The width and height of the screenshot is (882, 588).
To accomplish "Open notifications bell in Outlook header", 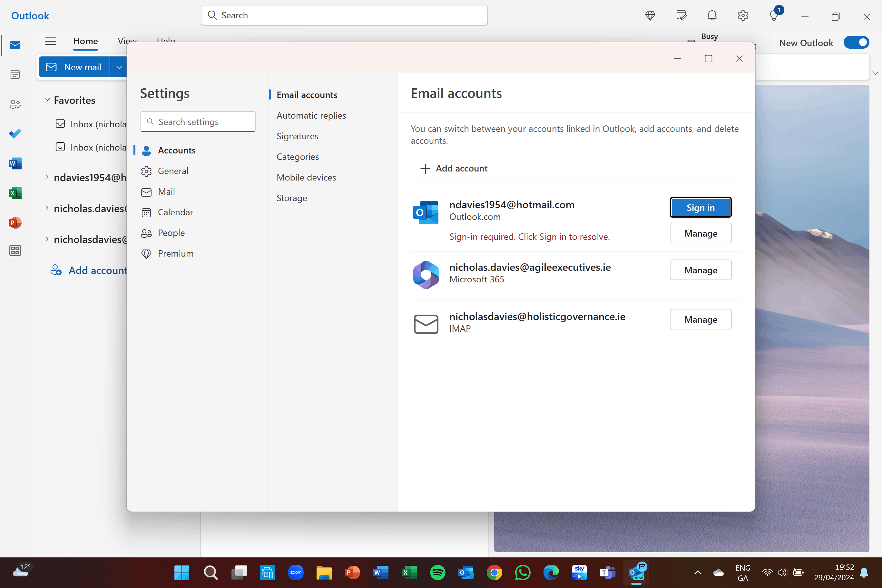I will coord(712,15).
